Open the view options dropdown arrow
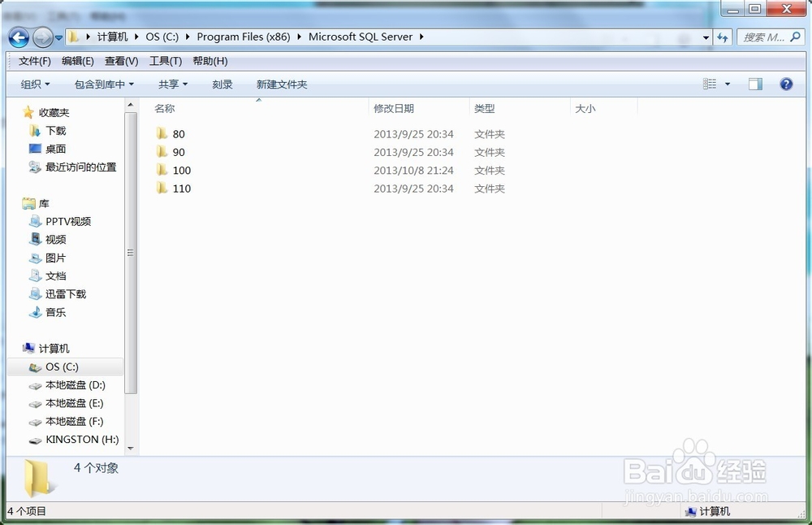The width and height of the screenshot is (812, 525). coord(727,84)
